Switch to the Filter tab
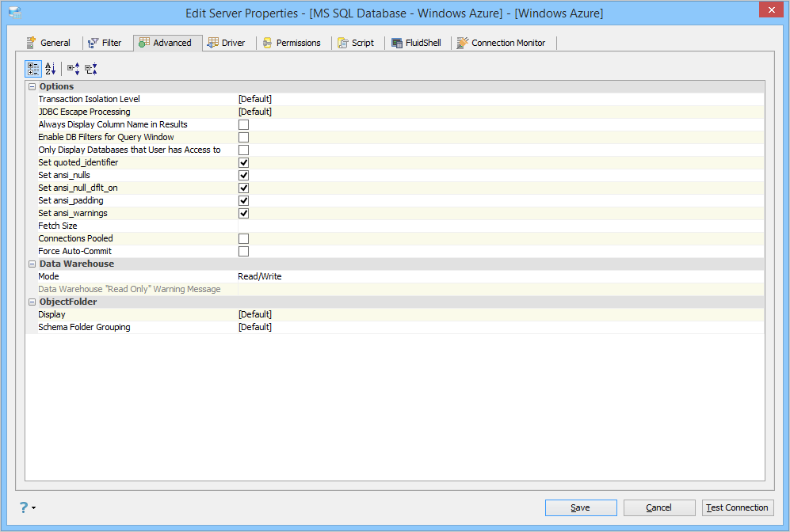This screenshot has width=790, height=532. 105,43
